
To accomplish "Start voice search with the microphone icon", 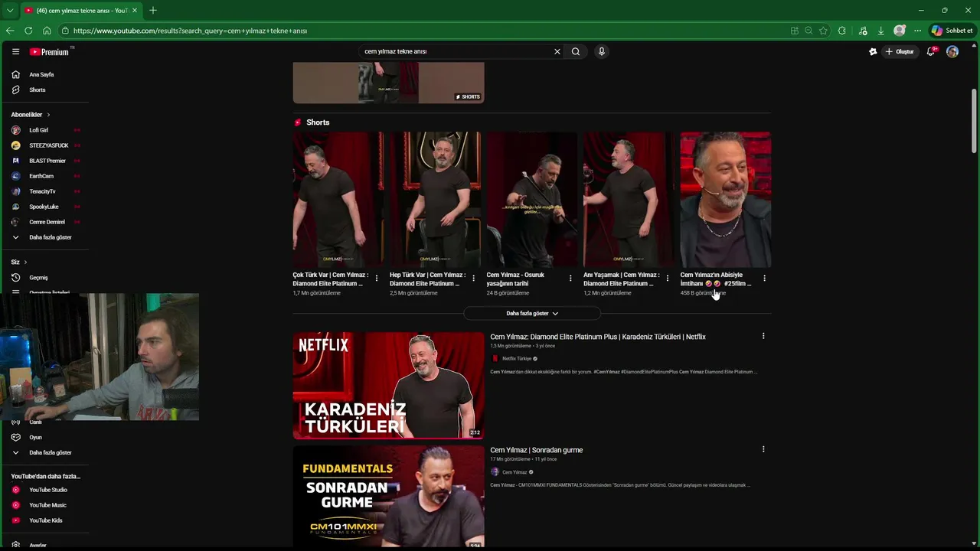I will pyautogui.click(x=602, y=51).
